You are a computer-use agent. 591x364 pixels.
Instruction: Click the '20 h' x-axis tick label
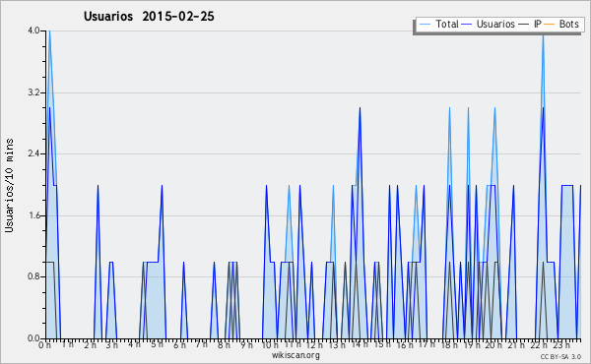(x=493, y=344)
